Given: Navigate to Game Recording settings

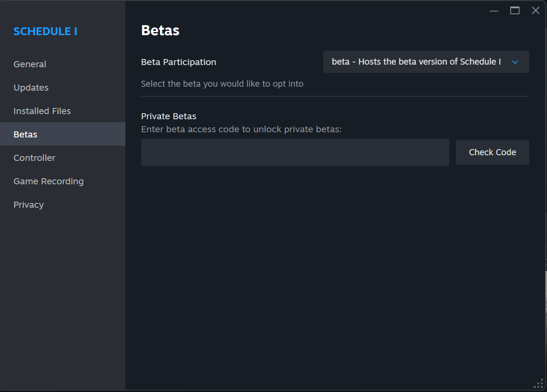Looking at the screenshot, I should pyautogui.click(x=49, y=181).
